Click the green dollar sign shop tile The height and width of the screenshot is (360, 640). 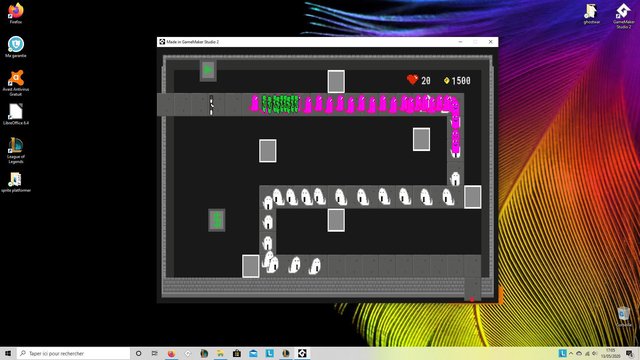pos(217,220)
